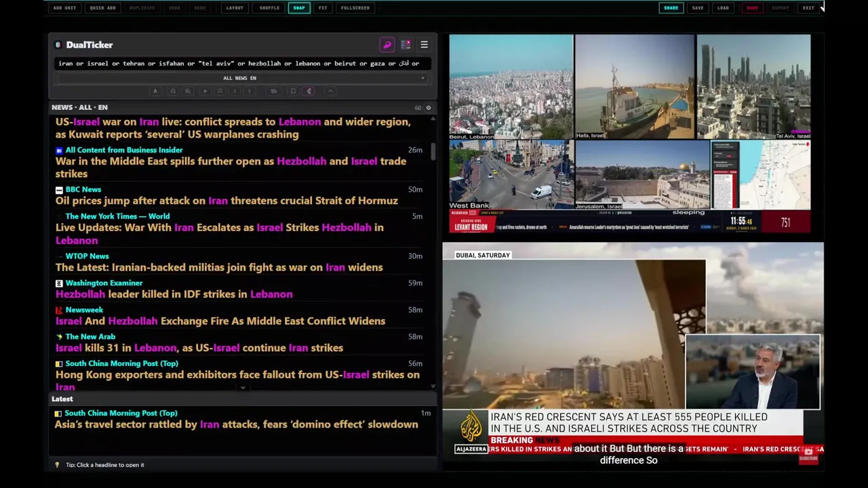Click the Newsweek source icon
The height and width of the screenshot is (488, 868).
59,310
